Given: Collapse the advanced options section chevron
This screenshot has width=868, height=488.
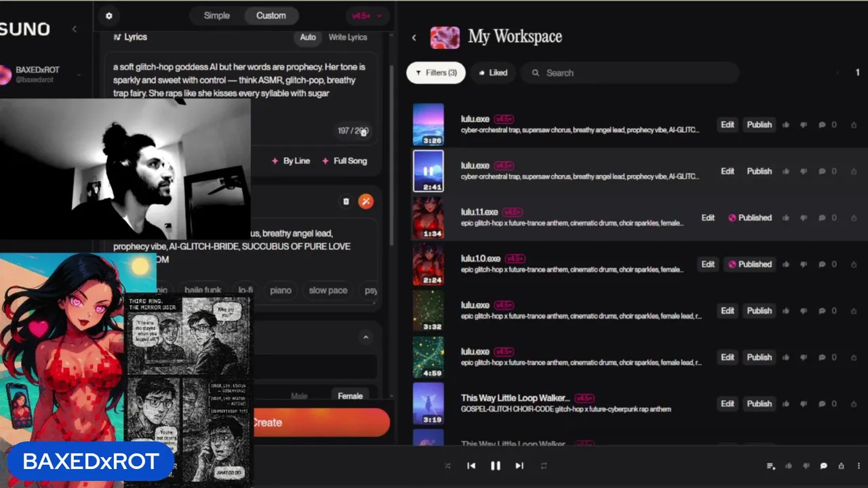Looking at the screenshot, I should [x=366, y=337].
